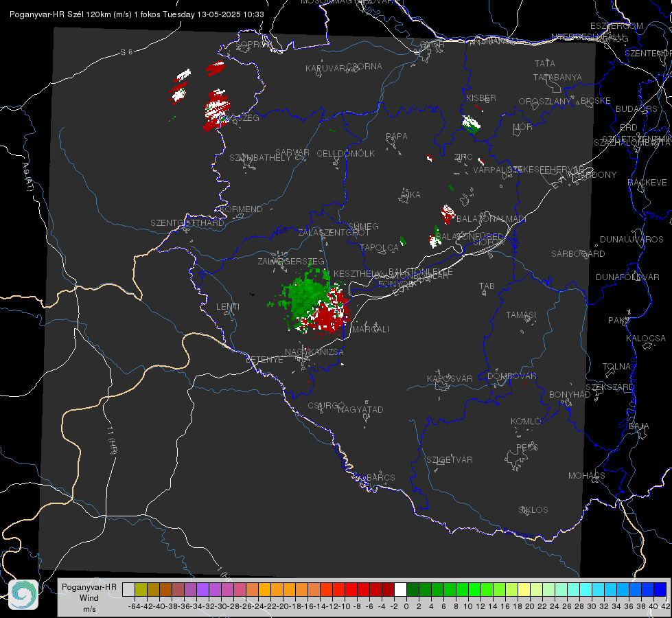
Task: Click the AJKA city label
Action: (410, 195)
